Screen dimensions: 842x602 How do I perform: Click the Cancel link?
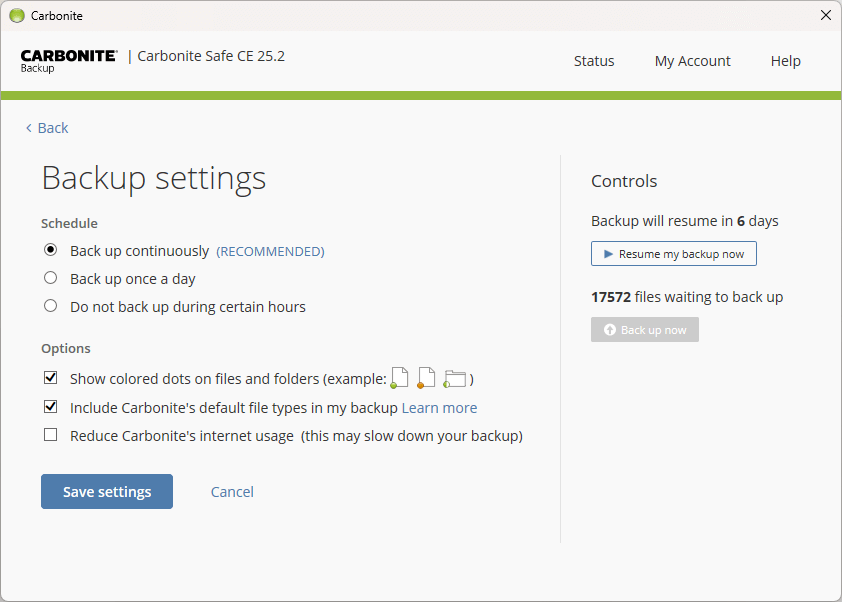click(232, 492)
